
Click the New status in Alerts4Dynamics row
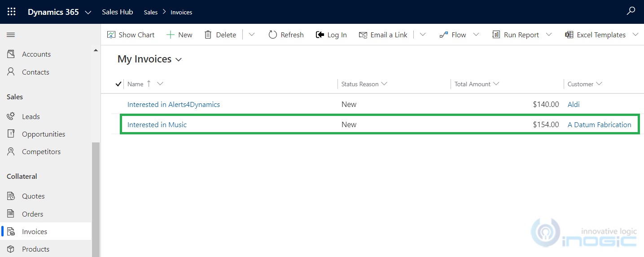click(x=349, y=104)
